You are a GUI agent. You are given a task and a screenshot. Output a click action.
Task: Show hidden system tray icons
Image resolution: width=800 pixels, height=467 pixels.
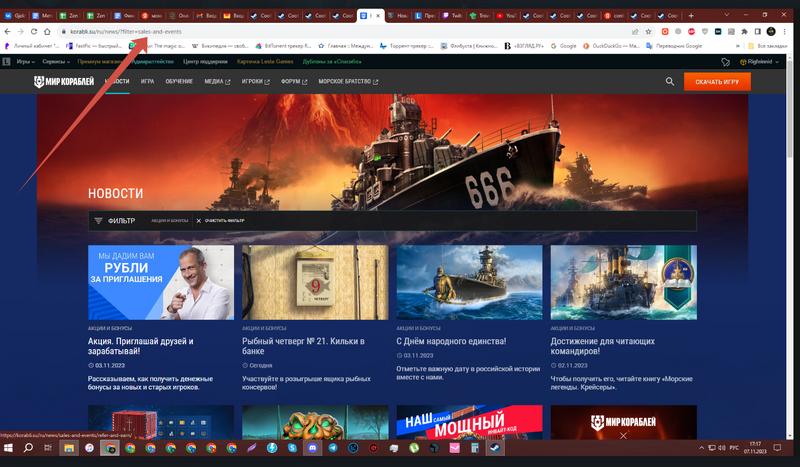701,448
